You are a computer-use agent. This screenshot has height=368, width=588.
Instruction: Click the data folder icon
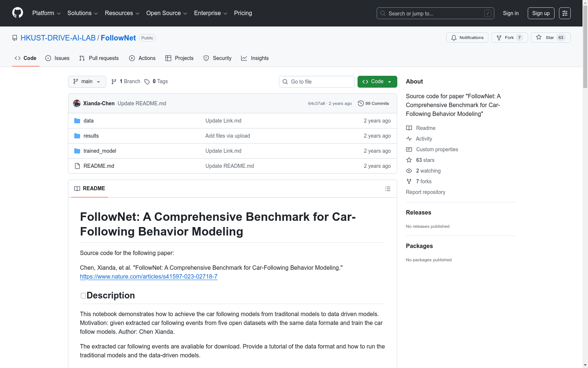pyautogui.click(x=77, y=121)
